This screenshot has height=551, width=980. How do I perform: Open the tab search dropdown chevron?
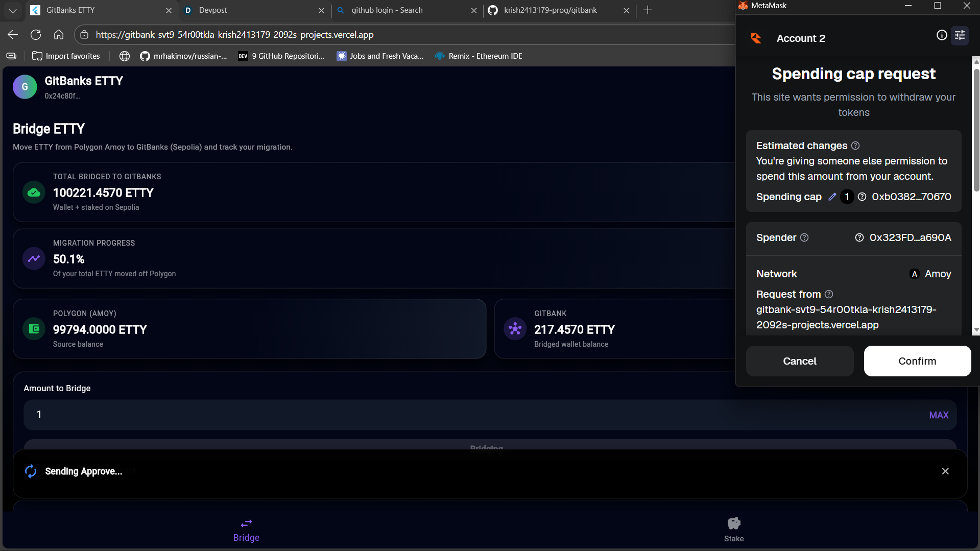coord(13,10)
